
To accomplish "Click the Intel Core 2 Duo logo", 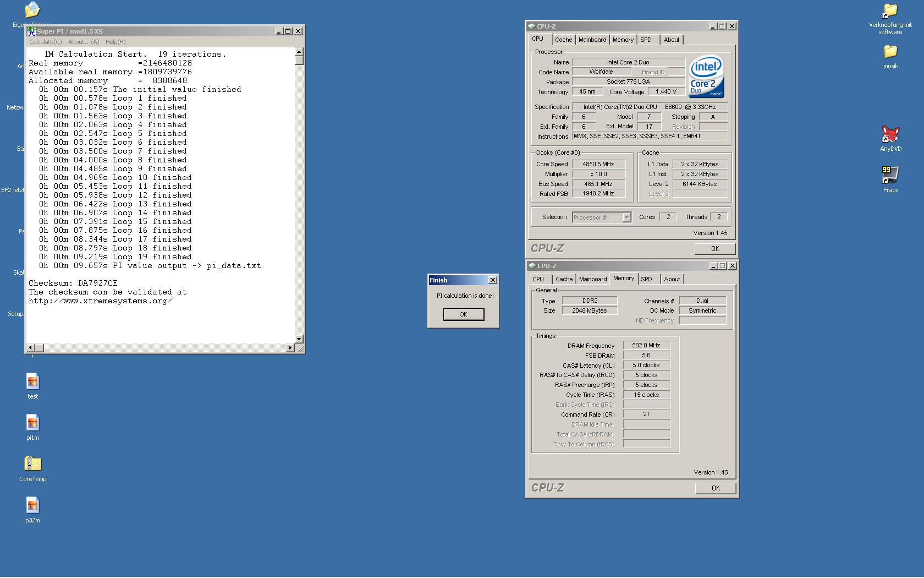I will (x=707, y=77).
